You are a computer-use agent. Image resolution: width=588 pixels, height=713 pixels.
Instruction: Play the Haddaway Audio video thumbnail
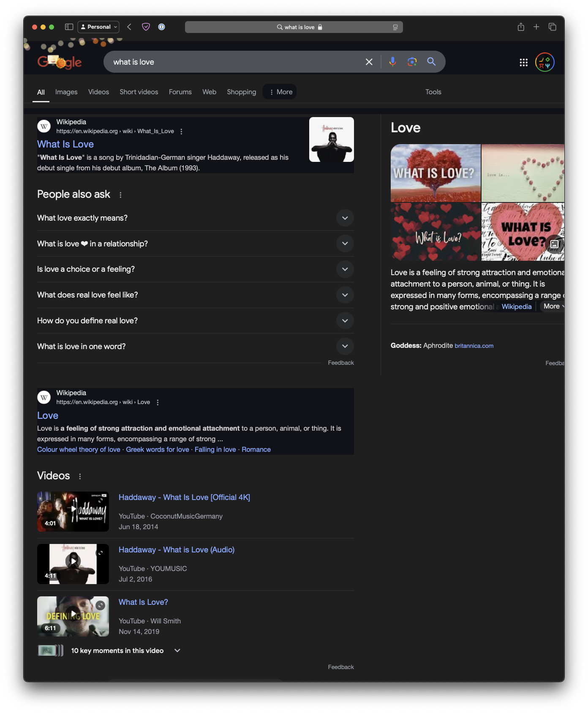tap(73, 564)
